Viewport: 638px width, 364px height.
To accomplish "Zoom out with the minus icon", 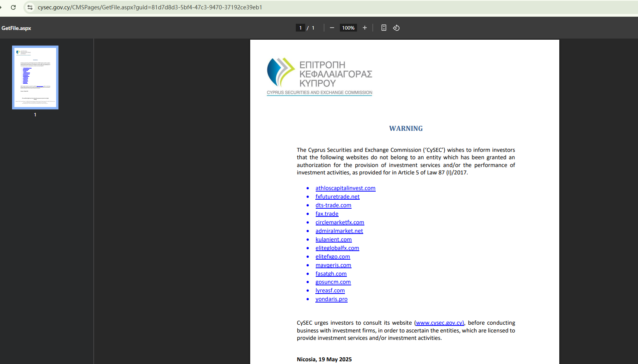I will pyautogui.click(x=332, y=28).
